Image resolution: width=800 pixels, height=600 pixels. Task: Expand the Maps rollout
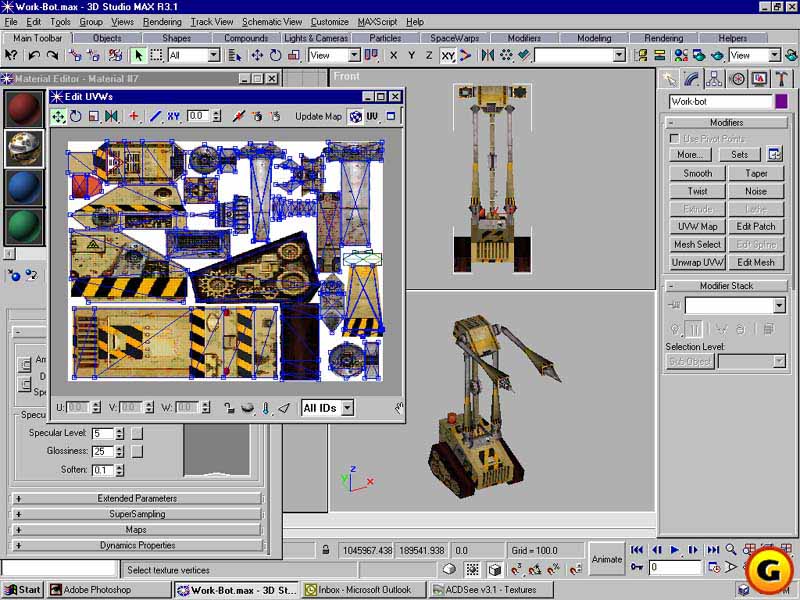pyautogui.click(x=137, y=530)
